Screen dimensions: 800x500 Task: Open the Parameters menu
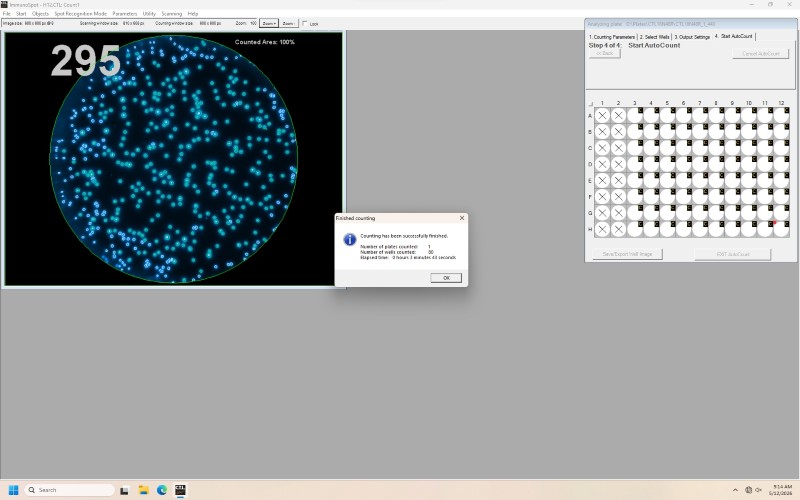pos(124,14)
